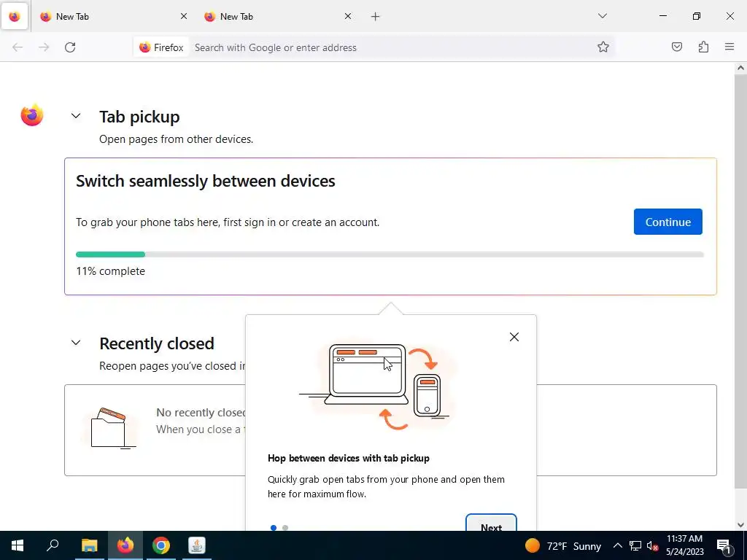This screenshot has height=560, width=747.
Task: Reload the current page
Action: pyautogui.click(x=70, y=47)
